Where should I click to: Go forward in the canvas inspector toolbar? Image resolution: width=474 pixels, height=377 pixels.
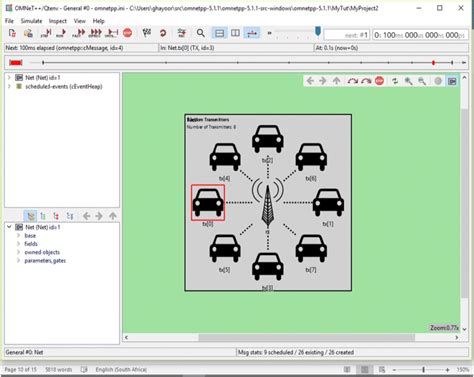point(323,81)
